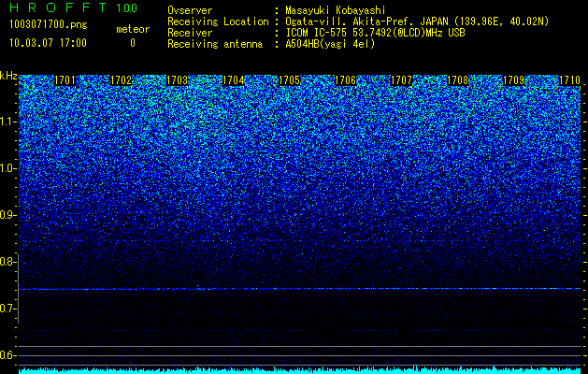This screenshot has height=374, width=588.
Task: Click the 1701 time marker
Action: pos(65,80)
